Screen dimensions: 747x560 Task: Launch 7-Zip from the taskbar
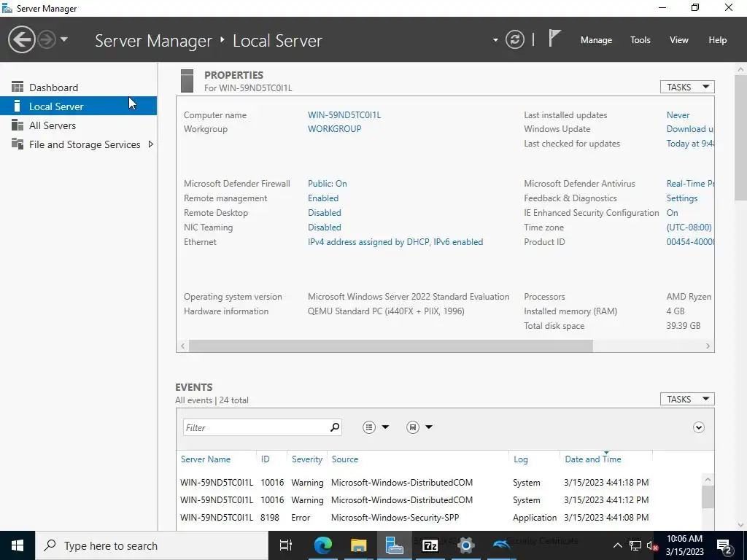pyautogui.click(x=430, y=545)
